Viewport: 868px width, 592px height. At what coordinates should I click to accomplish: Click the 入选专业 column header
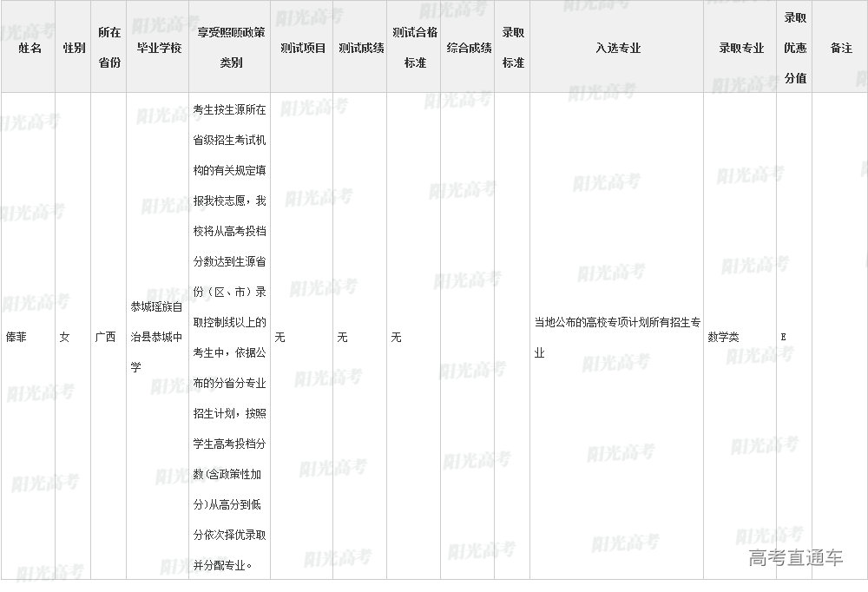tap(617, 48)
